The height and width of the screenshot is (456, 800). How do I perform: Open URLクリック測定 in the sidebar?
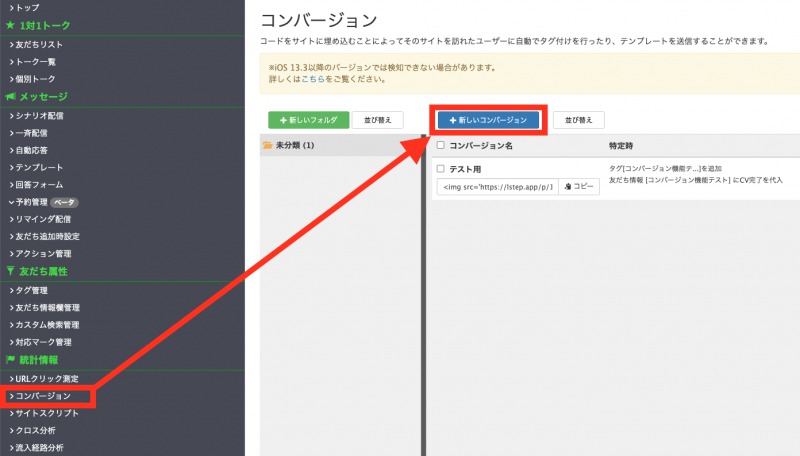[x=46, y=379]
